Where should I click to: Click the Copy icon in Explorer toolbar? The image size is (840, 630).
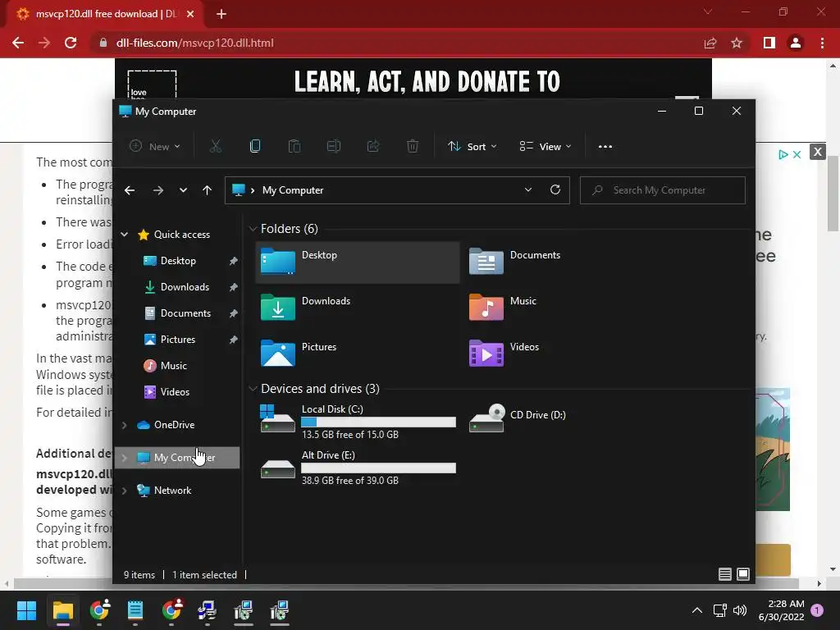pos(255,146)
